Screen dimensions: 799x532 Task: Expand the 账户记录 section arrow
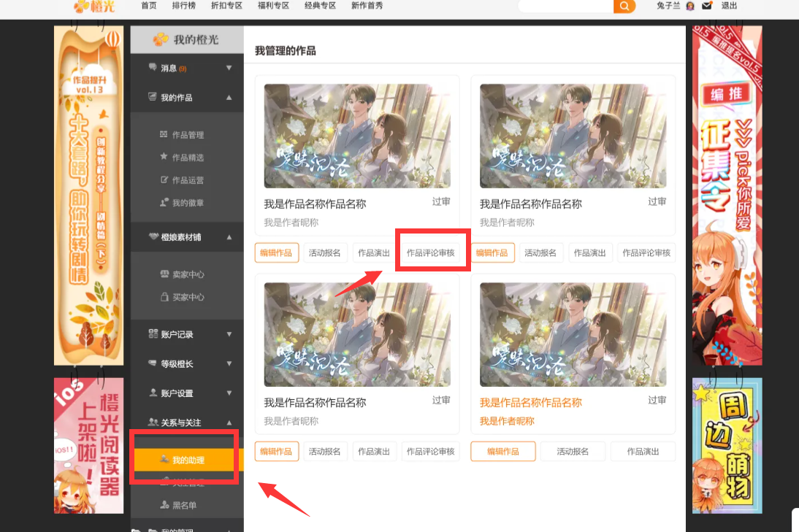coord(229,334)
